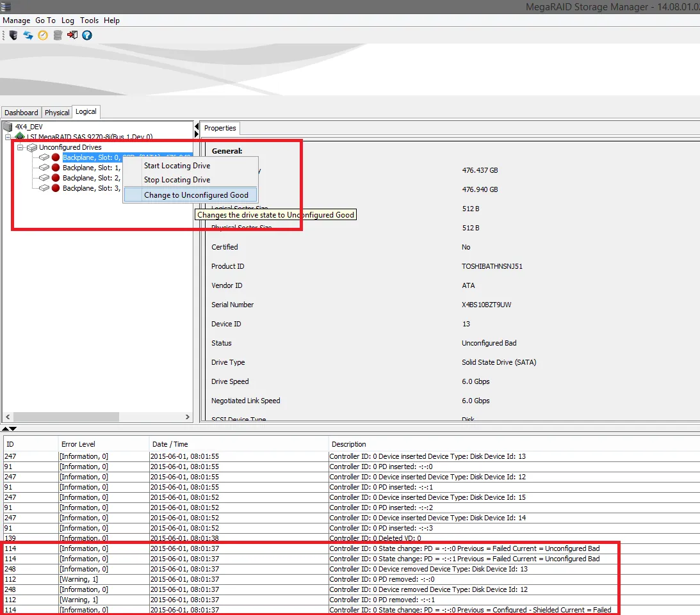Image resolution: width=700 pixels, height=615 pixels.
Task: Select Backplane Slot 3 drive in tree
Action: 91,188
